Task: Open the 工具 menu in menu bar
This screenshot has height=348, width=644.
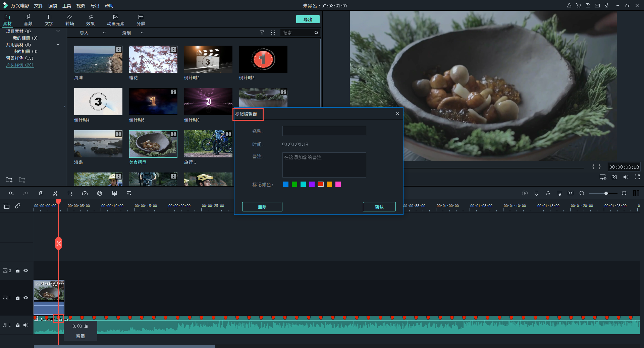Action: (x=67, y=6)
